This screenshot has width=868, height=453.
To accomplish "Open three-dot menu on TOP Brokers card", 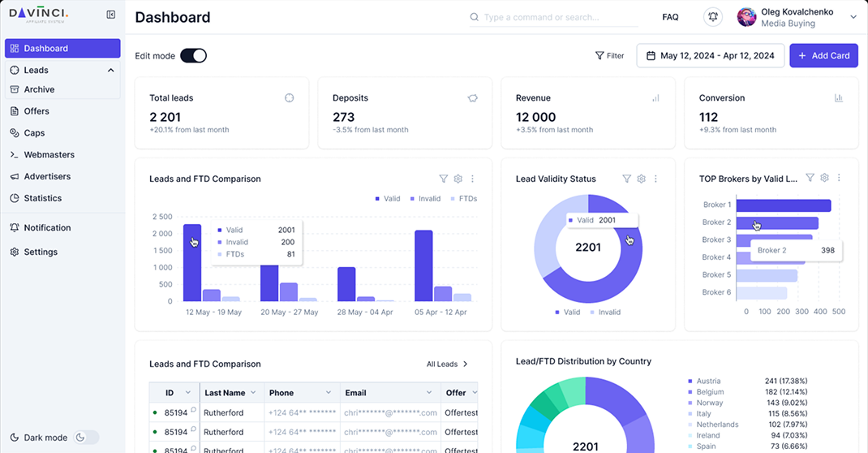I will [x=839, y=179].
